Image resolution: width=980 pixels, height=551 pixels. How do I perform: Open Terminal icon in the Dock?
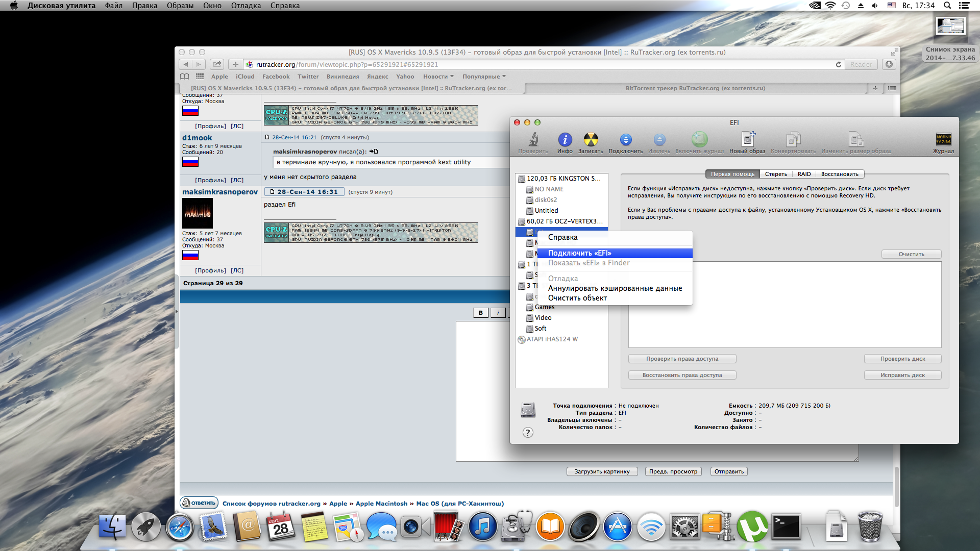[x=786, y=527]
